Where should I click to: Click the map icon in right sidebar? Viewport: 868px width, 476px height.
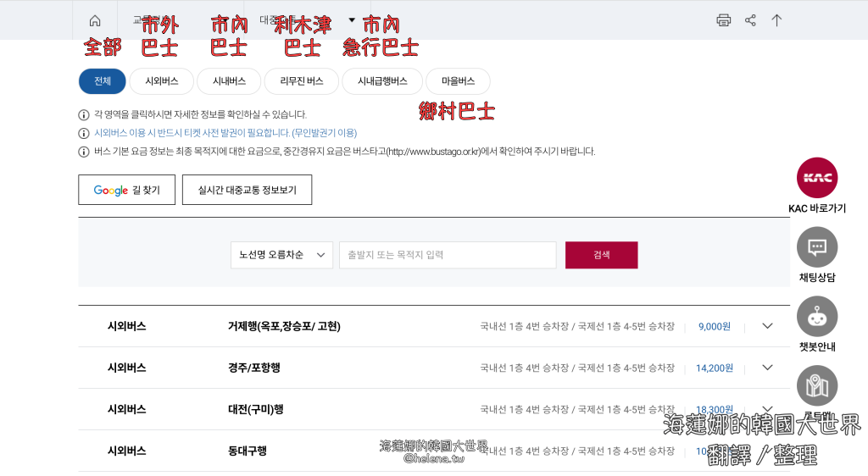(817, 385)
